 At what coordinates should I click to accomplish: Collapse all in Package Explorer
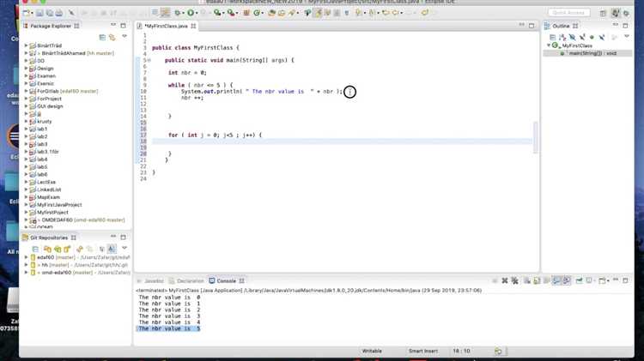click(102, 38)
